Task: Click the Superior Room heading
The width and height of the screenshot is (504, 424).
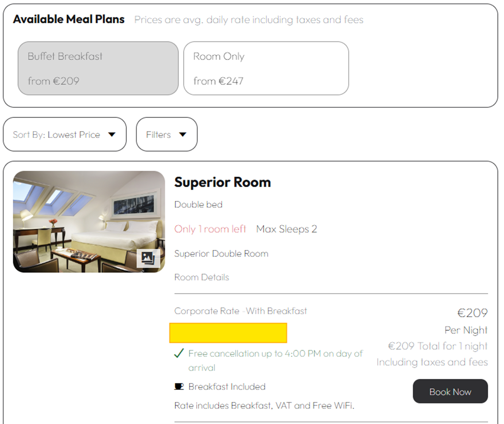Action: click(x=222, y=183)
